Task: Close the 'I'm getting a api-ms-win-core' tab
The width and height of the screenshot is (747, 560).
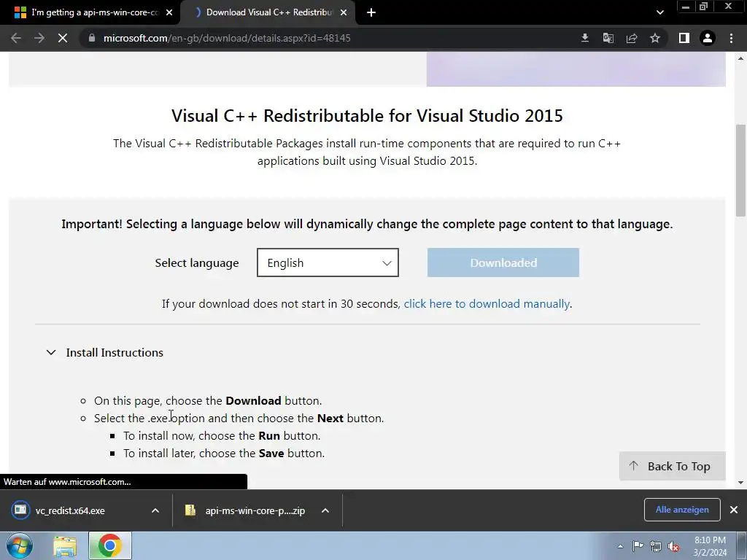Action: click(169, 12)
